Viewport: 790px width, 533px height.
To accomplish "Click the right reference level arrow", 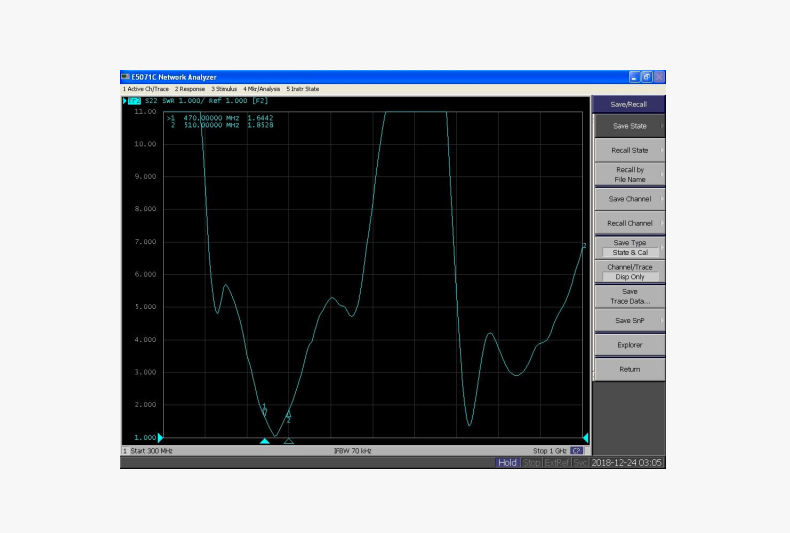I will (x=585, y=437).
